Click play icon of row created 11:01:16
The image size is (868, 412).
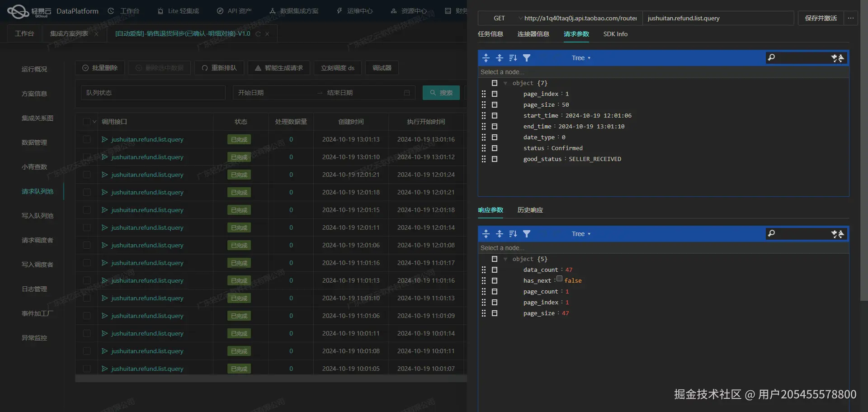[105, 263]
